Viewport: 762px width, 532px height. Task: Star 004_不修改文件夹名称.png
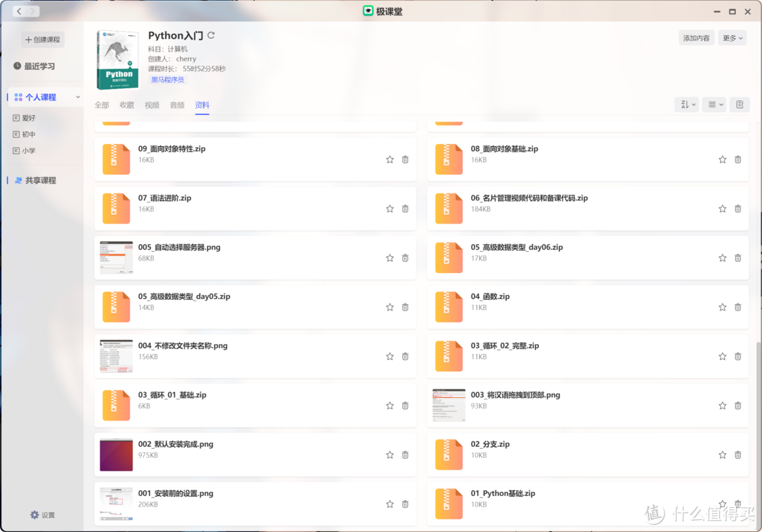389,356
